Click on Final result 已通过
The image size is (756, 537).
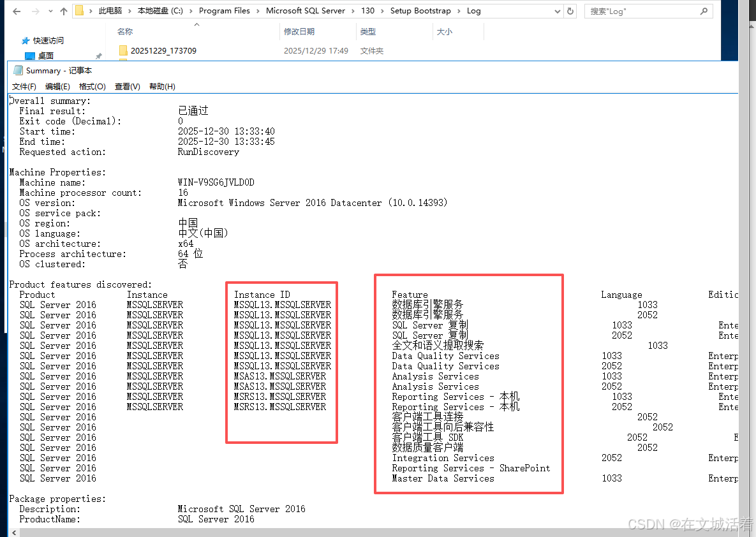(x=193, y=111)
